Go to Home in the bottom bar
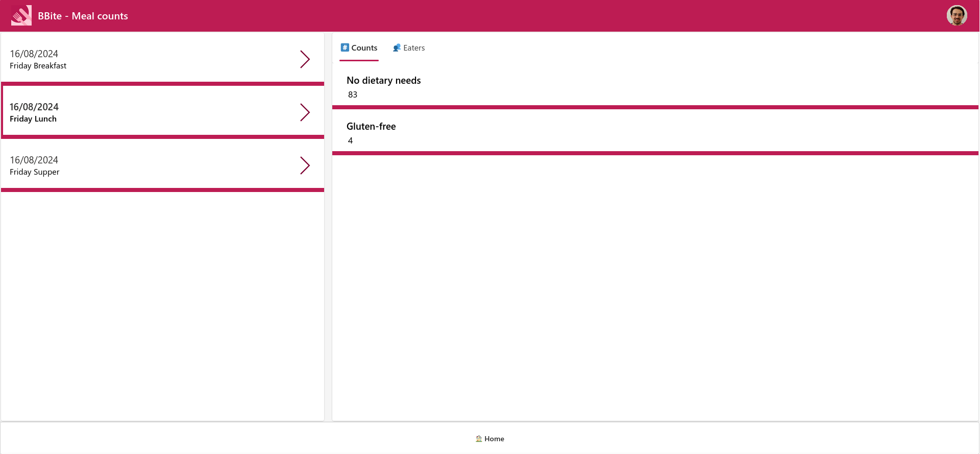 click(x=494, y=439)
